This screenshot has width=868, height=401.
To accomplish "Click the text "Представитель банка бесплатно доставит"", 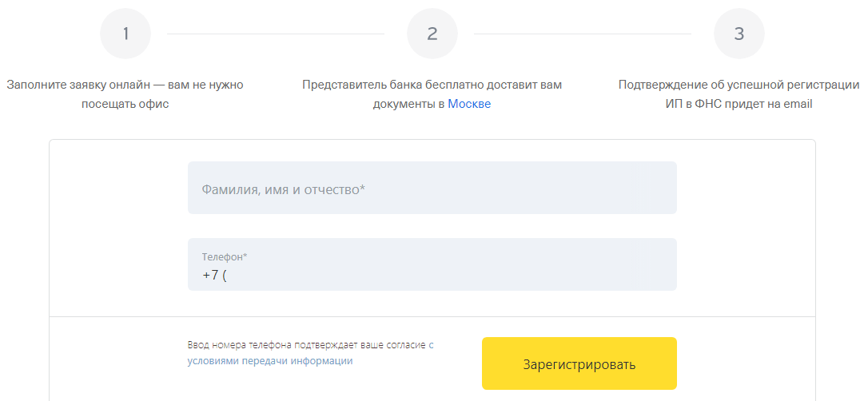I will (420, 85).
